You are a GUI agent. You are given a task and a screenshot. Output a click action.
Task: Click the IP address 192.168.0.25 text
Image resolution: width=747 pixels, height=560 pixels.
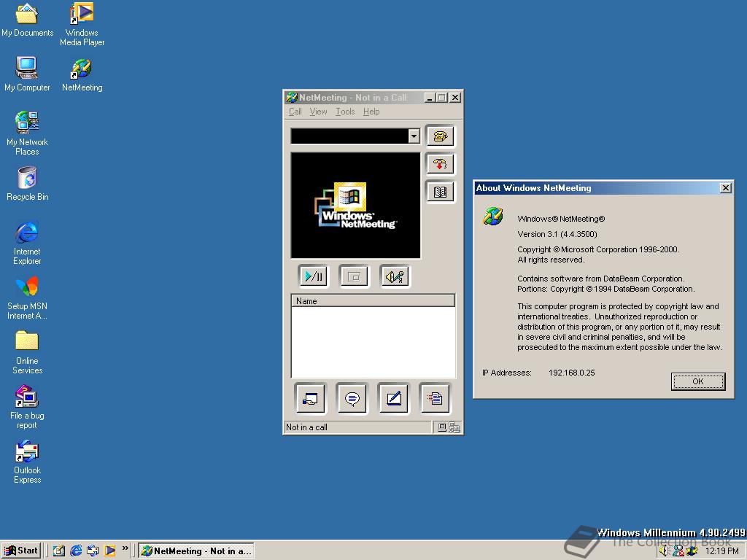(572, 373)
